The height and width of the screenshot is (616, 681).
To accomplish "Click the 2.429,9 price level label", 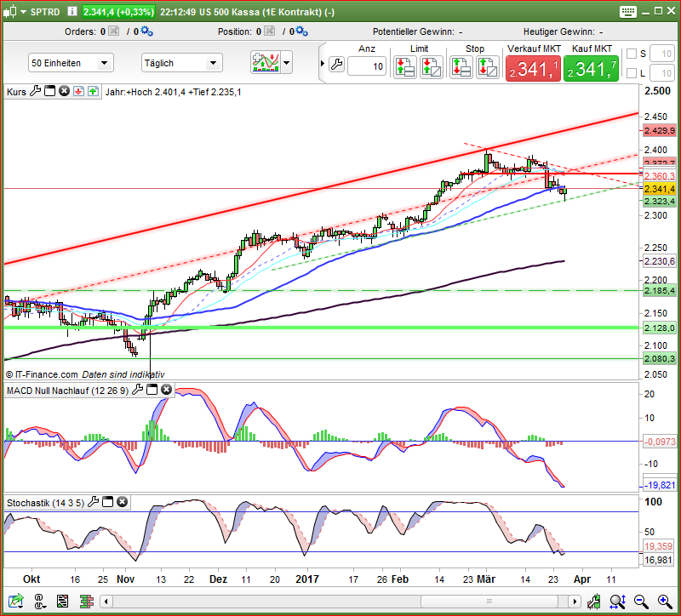I will click(660, 131).
